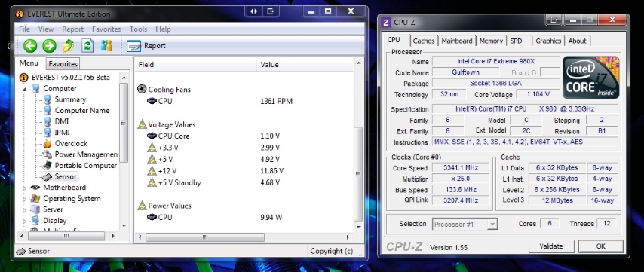
Task: Click the sensor list vertical scrollbar thumb
Action: pos(358,174)
